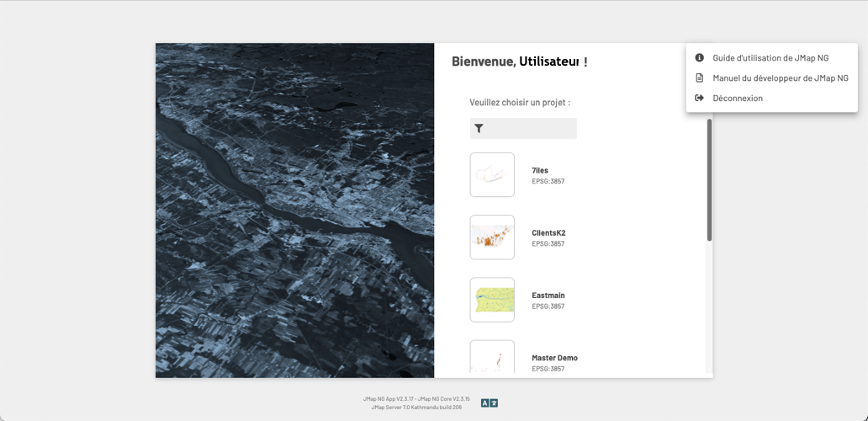Click the logout arrow icon beside Déconnexion

tap(699, 99)
